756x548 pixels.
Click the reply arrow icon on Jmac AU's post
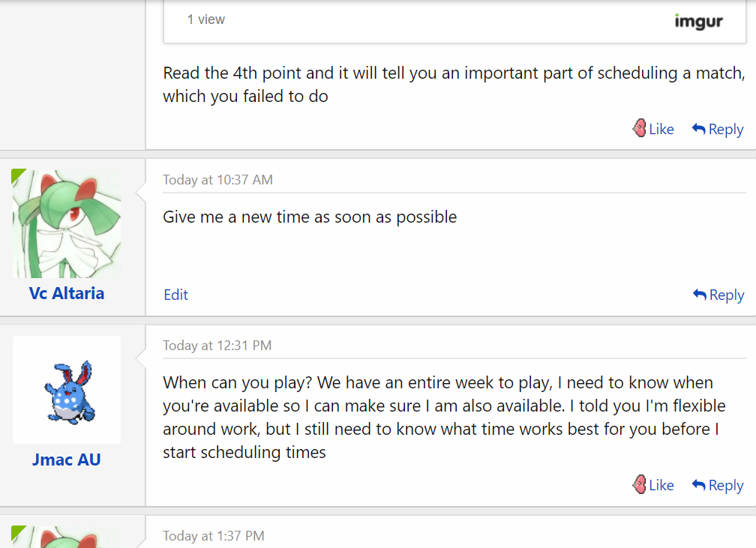pyautogui.click(x=699, y=485)
